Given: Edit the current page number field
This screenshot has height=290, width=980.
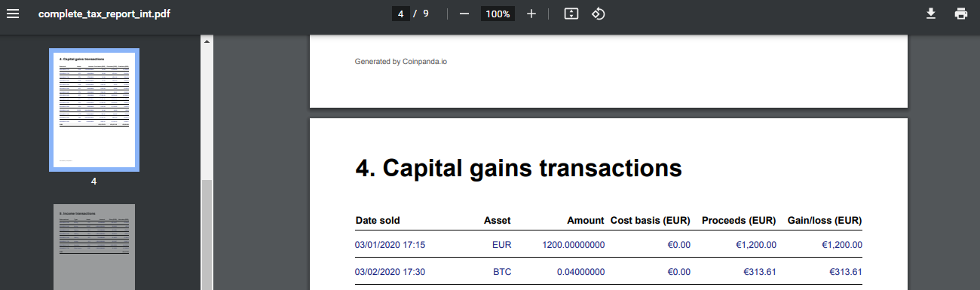Looking at the screenshot, I should pyautogui.click(x=400, y=14).
